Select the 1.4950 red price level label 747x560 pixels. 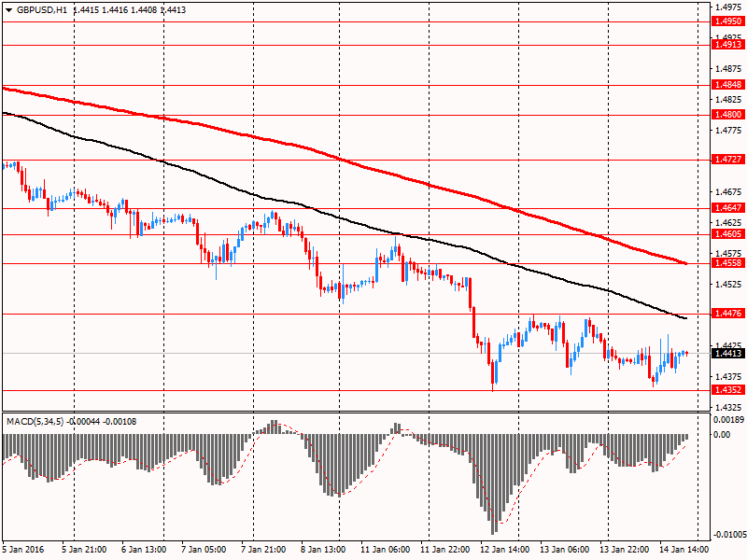coord(727,21)
